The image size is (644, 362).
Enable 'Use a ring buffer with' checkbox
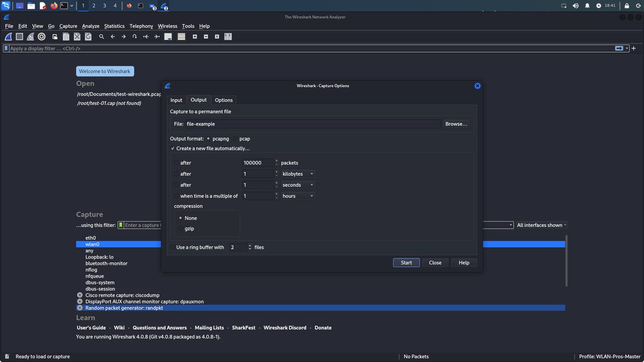[x=172, y=247]
